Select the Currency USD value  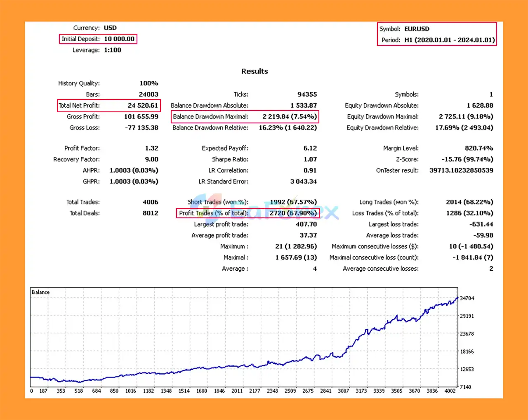pyautogui.click(x=110, y=28)
